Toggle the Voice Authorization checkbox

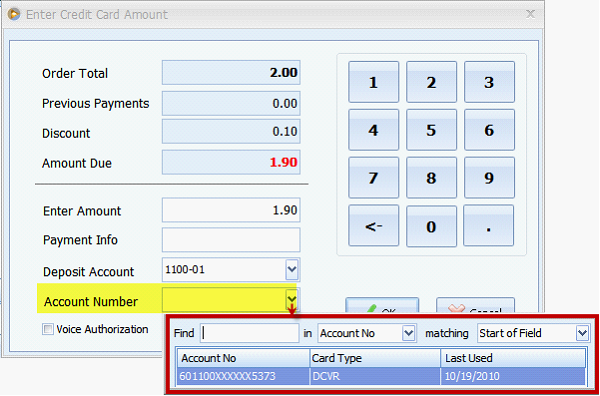48,329
